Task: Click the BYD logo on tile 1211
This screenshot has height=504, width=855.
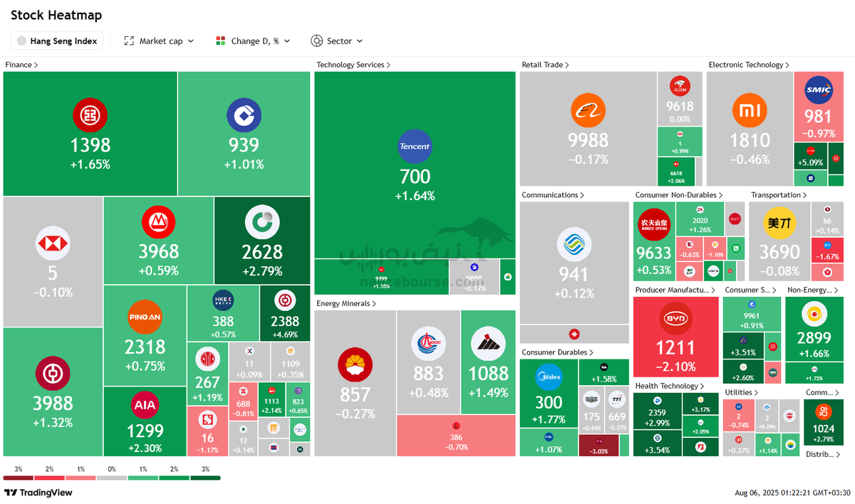Action: tap(675, 318)
